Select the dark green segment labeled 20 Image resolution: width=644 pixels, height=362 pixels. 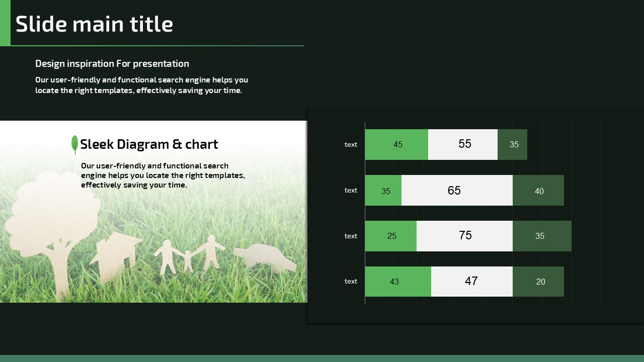538,282
